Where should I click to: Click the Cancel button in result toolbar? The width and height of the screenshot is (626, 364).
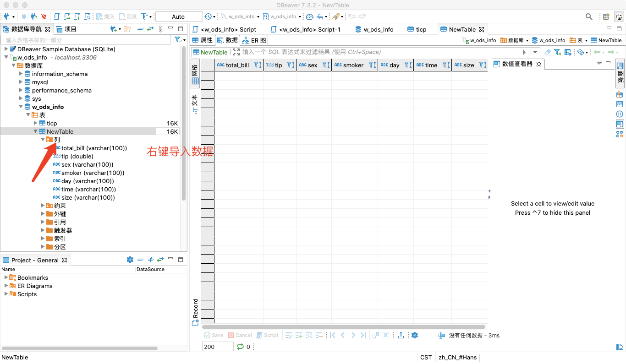click(240, 335)
